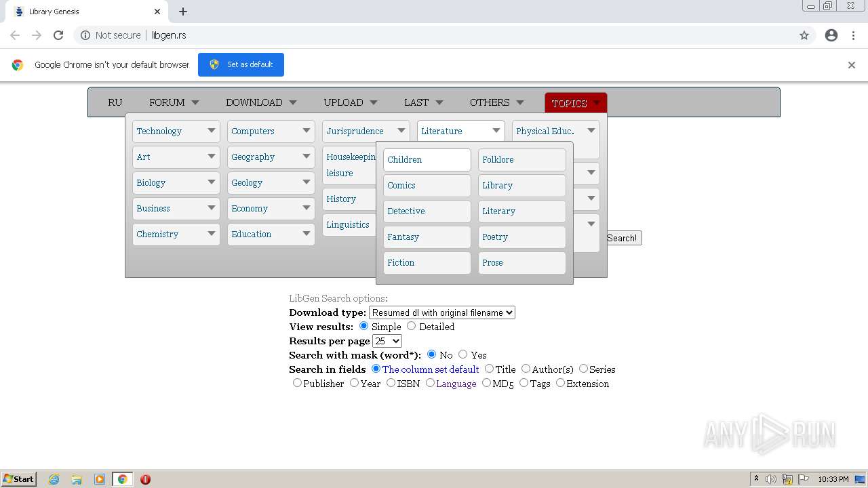This screenshot has width=868, height=488.
Task: Expand the Technology topic
Action: coord(176,131)
